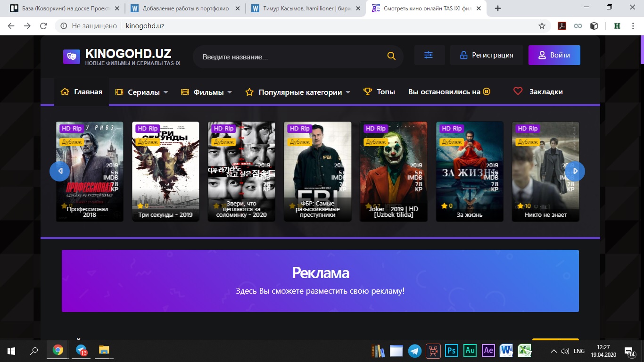
Task: Close the 'Смотреть кино онлайн' tab
Action: 478,8
